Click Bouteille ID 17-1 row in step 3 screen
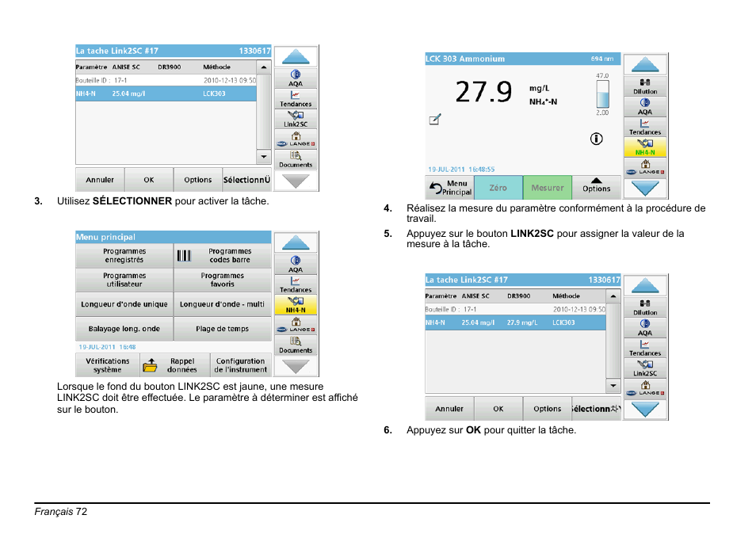 click(x=166, y=81)
